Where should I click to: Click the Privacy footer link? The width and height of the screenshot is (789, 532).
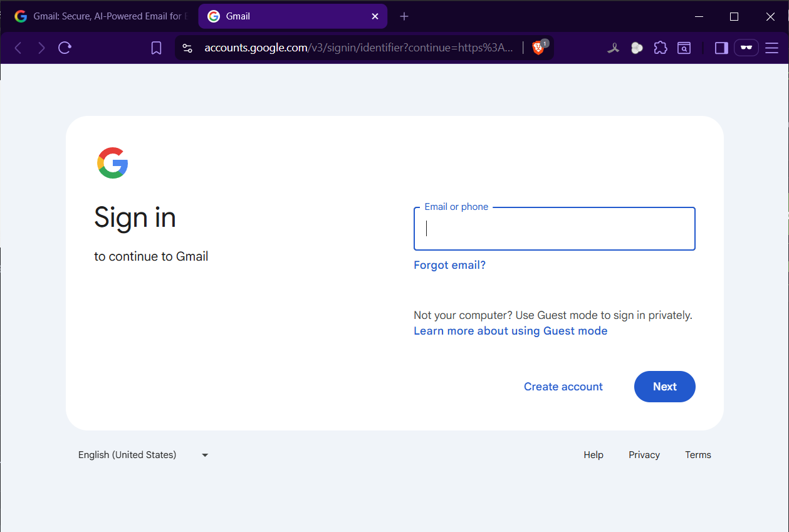[x=644, y=455]
